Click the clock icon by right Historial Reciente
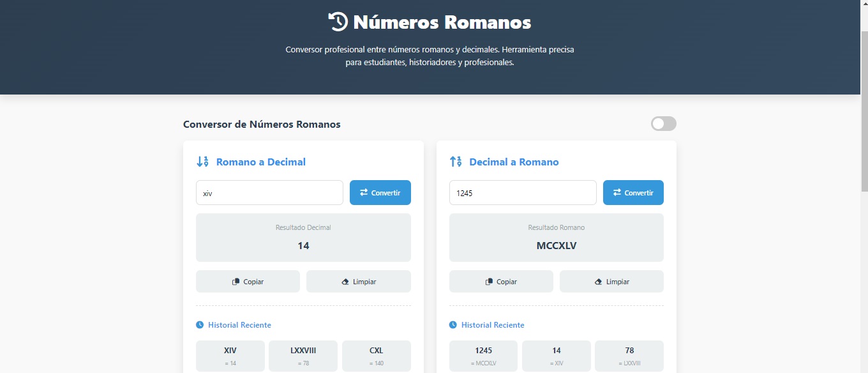The height and width of the screenshot is (373, 868). pos(452,324)
